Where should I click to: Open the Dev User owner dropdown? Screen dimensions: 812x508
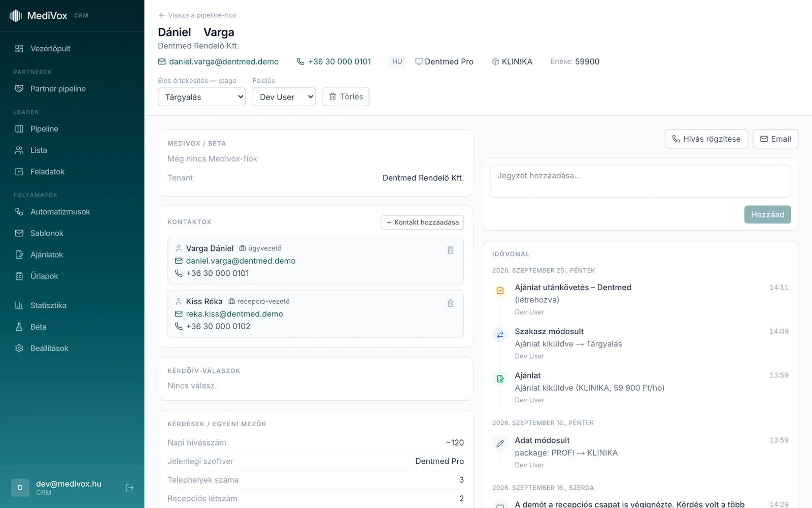(284, 97)
